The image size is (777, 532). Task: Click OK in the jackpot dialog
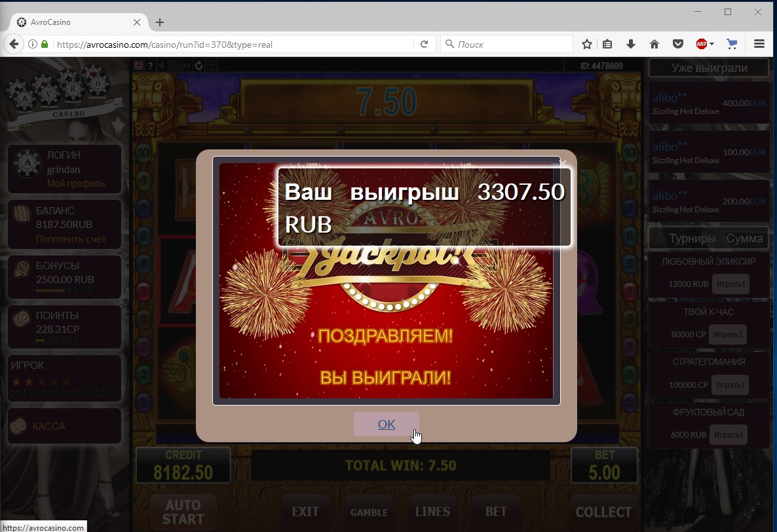tap(386, 424)
